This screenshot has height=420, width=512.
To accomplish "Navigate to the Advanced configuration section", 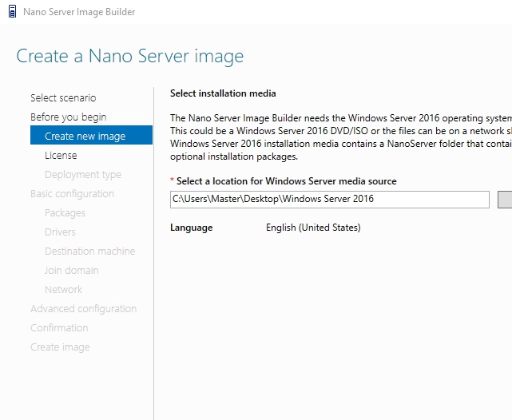I will point(83,309).
